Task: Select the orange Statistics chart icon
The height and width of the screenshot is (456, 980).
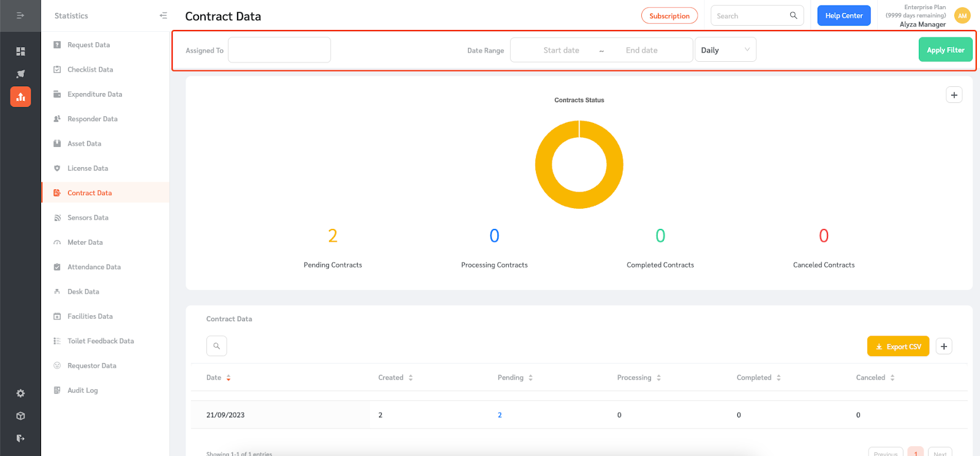Action: pos(20,97)
